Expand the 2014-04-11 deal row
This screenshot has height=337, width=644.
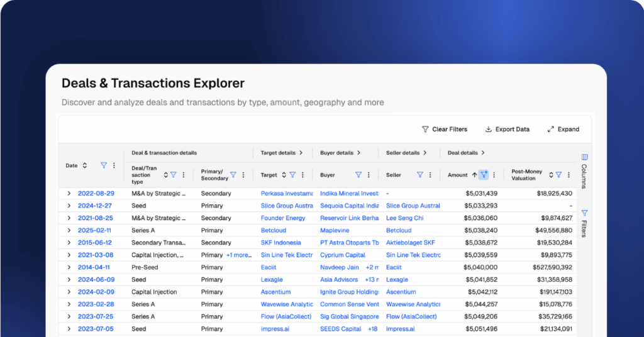[69, 267]
